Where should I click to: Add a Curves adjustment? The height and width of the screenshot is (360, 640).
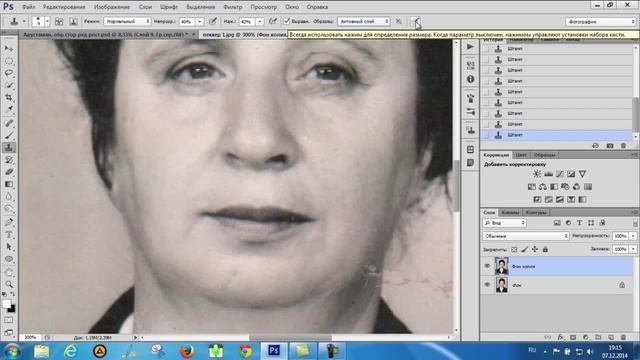click(560, 174)
